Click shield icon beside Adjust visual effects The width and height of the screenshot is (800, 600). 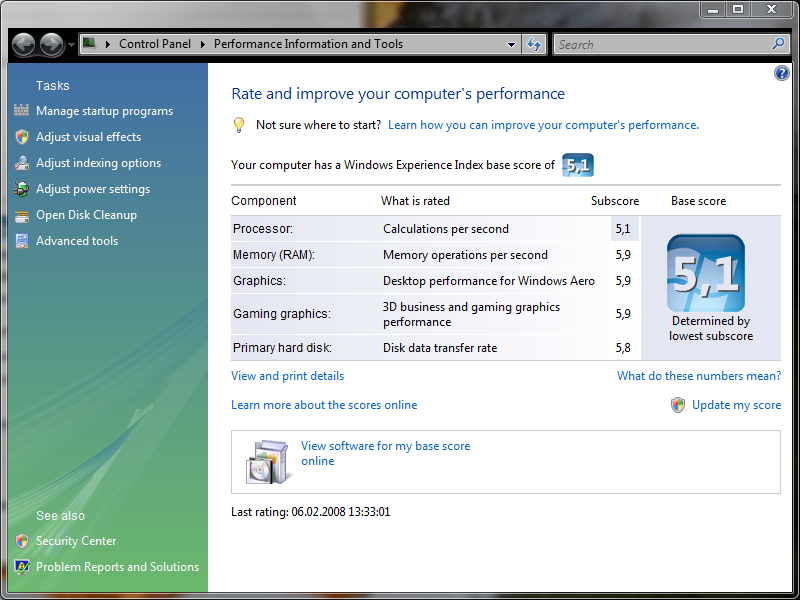coord(21,137)
